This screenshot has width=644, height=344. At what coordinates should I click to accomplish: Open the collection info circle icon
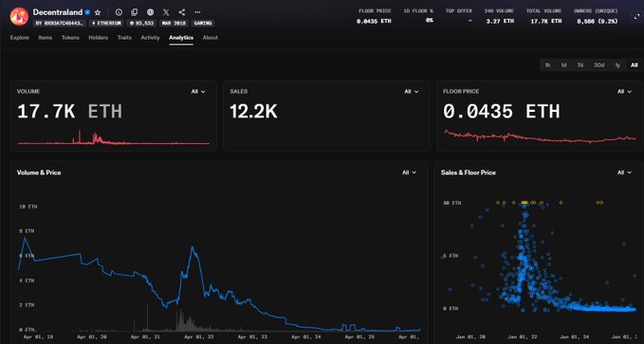point(119,12)
